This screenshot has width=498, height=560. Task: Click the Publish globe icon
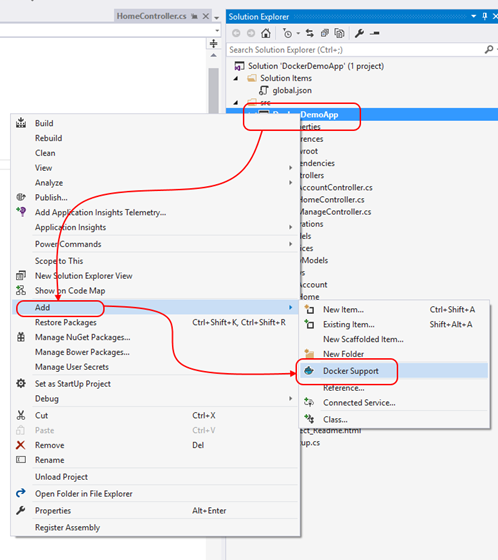point(21,197)
